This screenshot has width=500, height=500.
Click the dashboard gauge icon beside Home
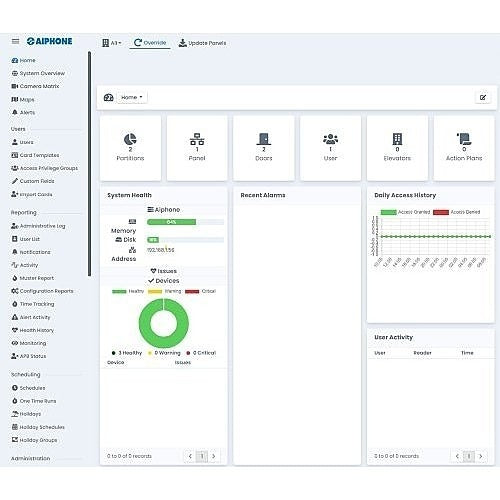(109, 97)
